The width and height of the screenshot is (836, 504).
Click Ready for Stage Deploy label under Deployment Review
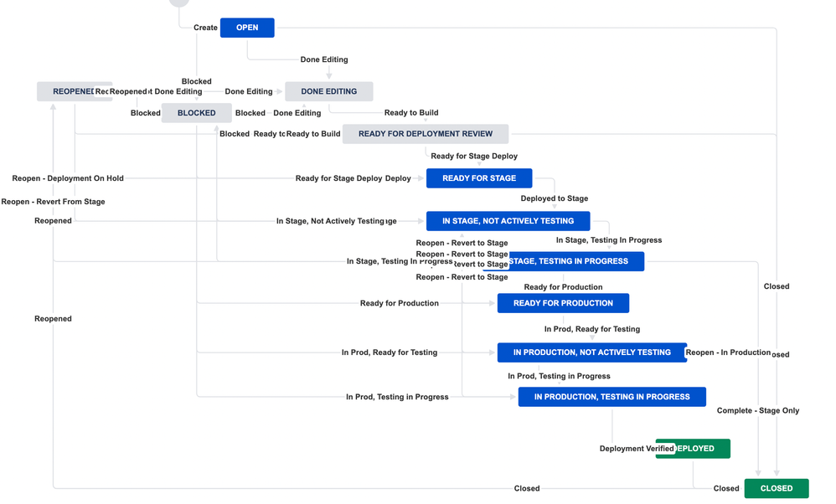pyautogui.click(x=474, y=156)
